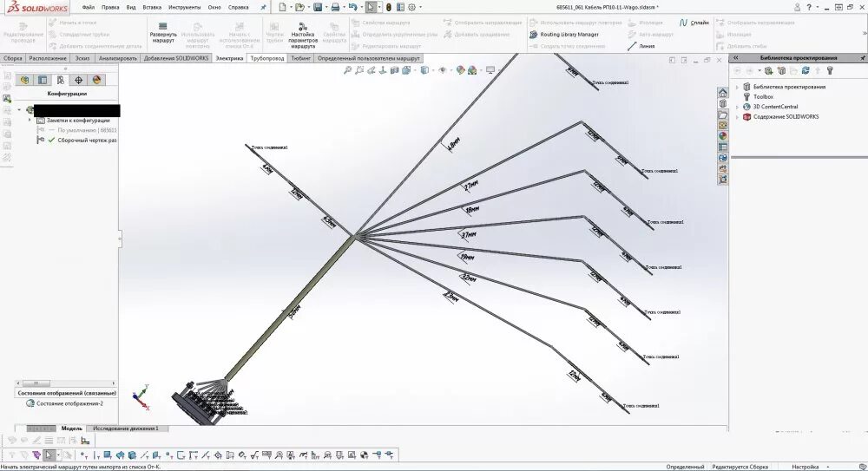The height and width of the screenshot is (471, 868).
Task: Open the New document icon
Action: (282, 7)
